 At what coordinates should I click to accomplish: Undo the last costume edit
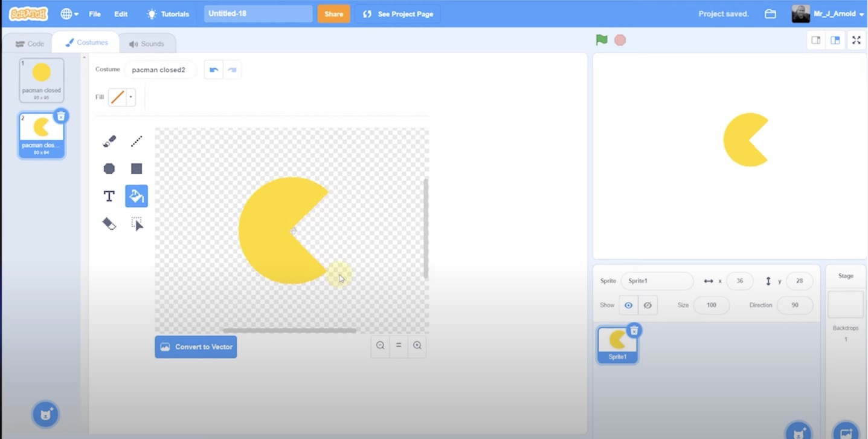tap(213, 70)
